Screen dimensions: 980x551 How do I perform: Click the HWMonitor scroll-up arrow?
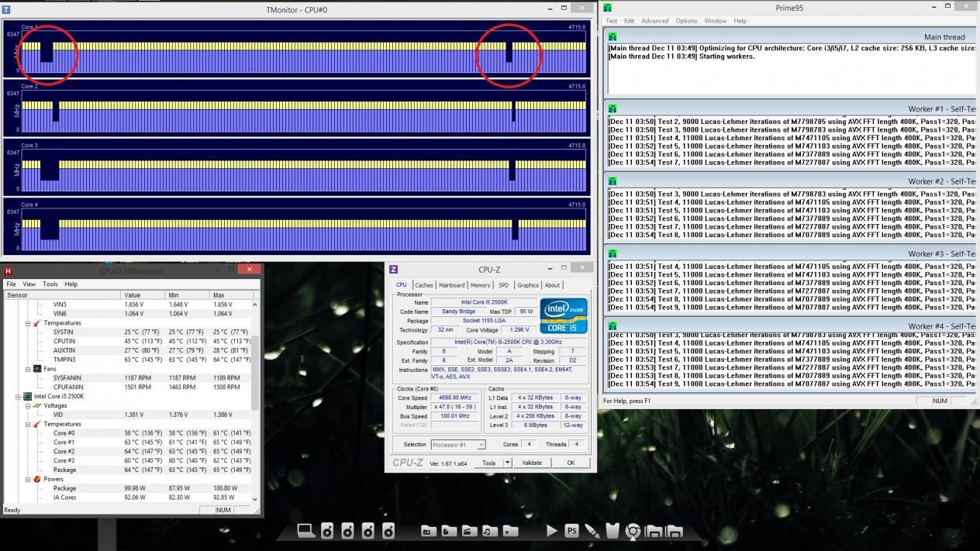click(x=256, y=305)
